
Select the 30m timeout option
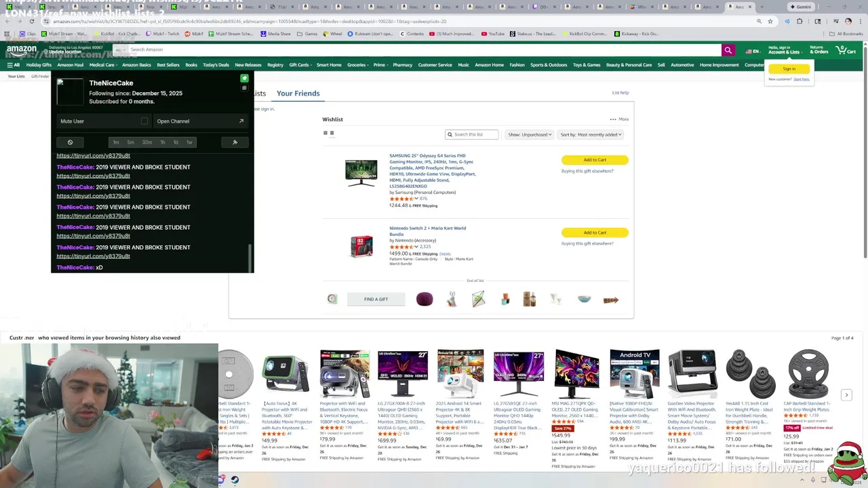pos(146,142)
